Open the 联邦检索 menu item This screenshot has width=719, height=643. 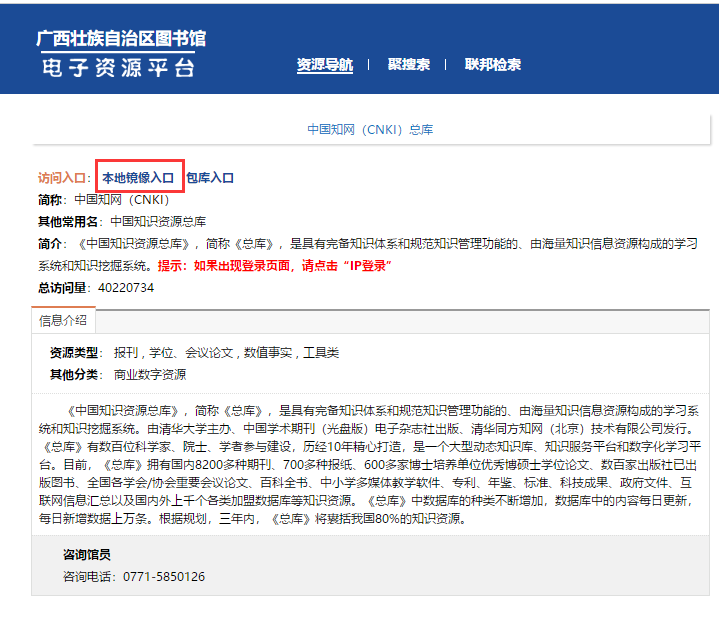click(492, 65)
